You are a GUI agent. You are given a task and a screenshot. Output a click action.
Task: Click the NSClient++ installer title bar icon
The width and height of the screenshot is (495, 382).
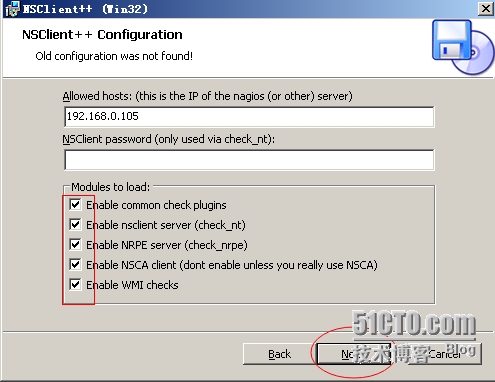[x=12, y=9]
